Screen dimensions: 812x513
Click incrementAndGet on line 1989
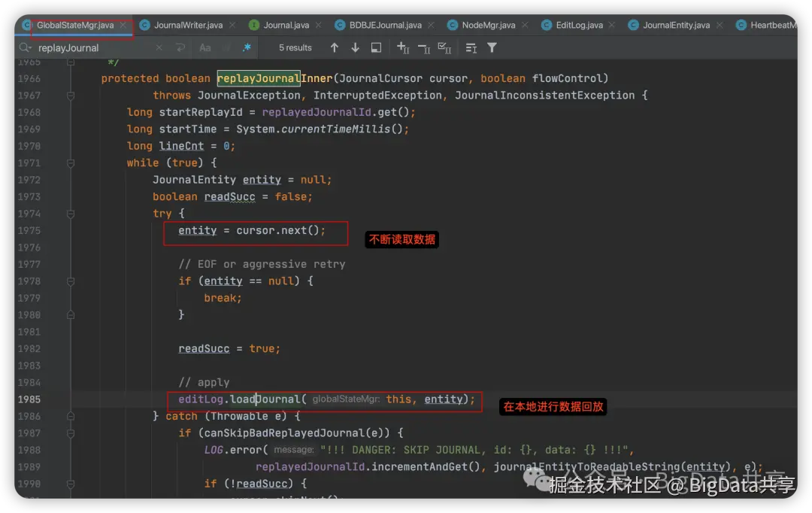click(x=420, y=466)
